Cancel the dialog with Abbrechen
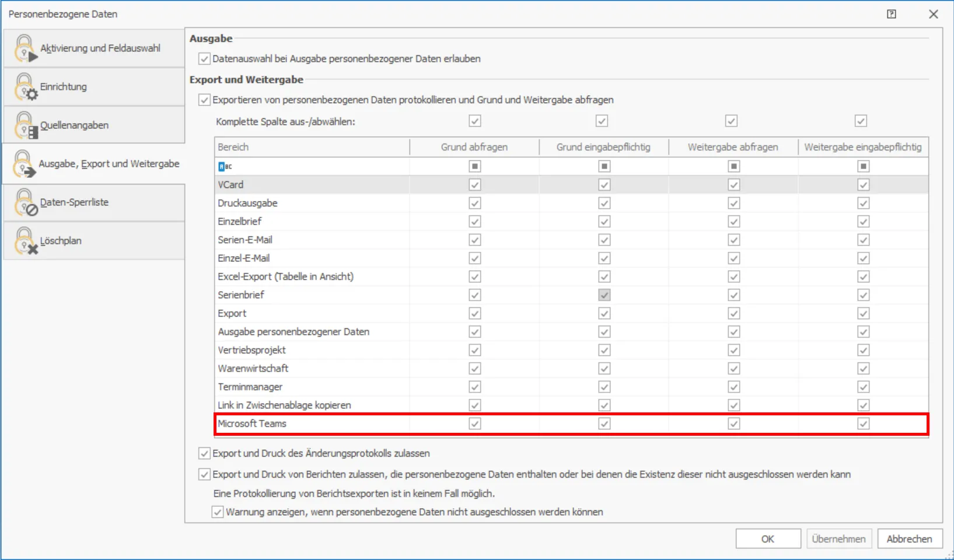 (910, 539)
